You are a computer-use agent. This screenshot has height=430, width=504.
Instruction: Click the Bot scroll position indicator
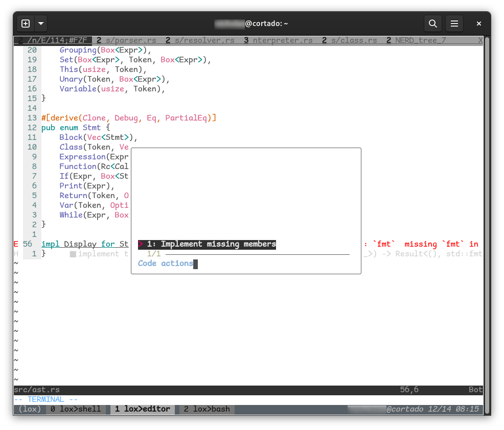tap(475, 390)
